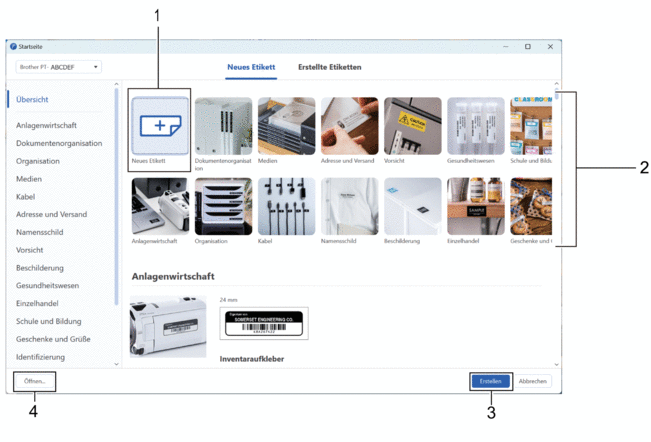The height and width of the screenshot is (442, 651).
Task: Expand the Brother PT printer dropdown
Action: pyautogui.click(x=59, y=67)
